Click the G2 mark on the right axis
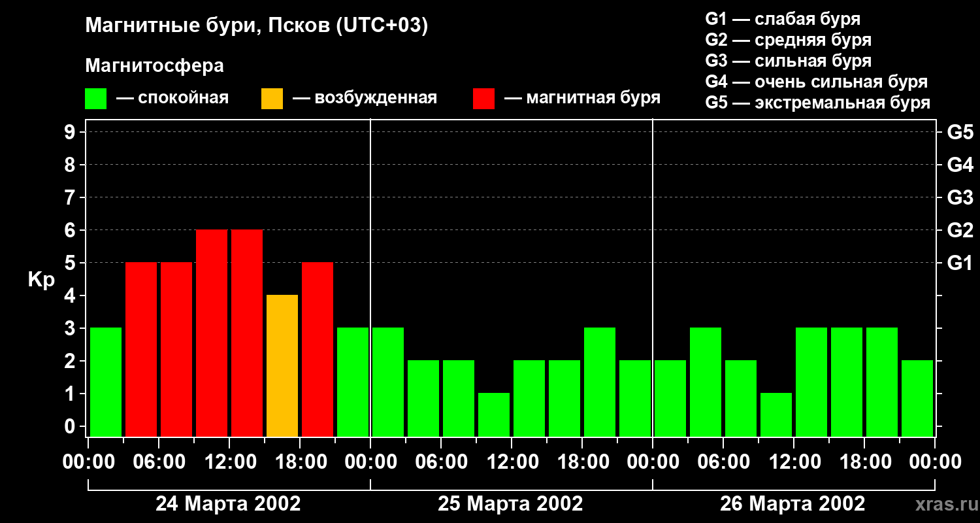 [x=960, y=230]
